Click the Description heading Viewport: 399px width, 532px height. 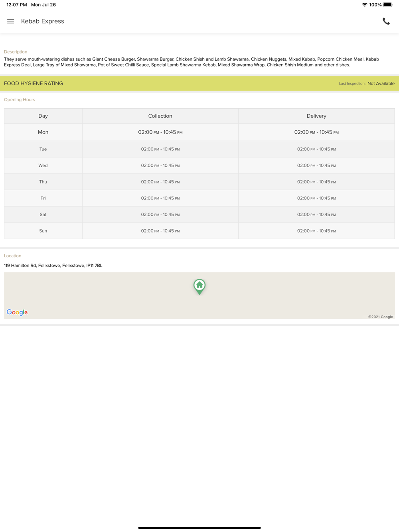[x=16, y=52]
